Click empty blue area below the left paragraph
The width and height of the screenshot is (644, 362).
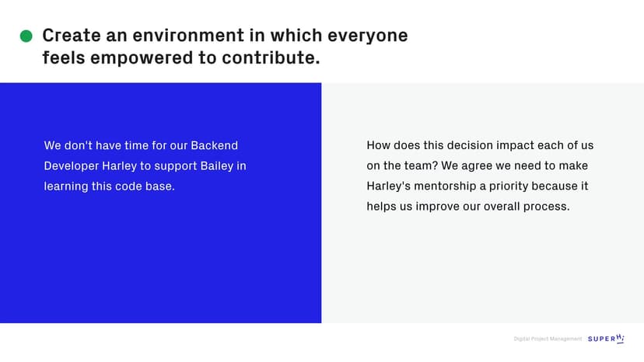tap(160, 264)
